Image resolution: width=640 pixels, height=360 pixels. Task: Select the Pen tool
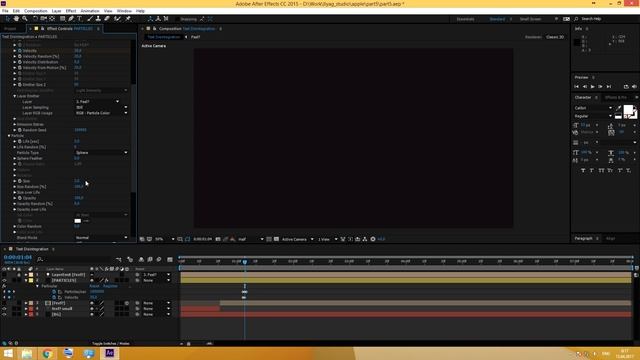pos(71,19)
